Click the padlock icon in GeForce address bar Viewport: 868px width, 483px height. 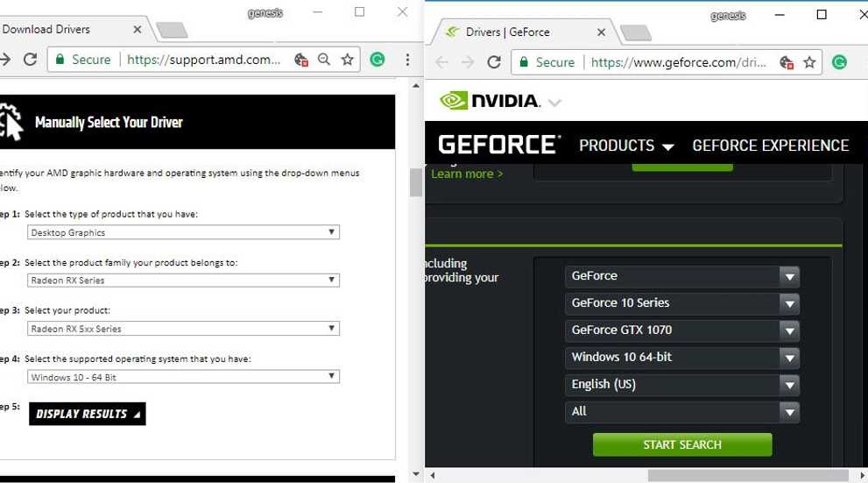click(523, 62)
